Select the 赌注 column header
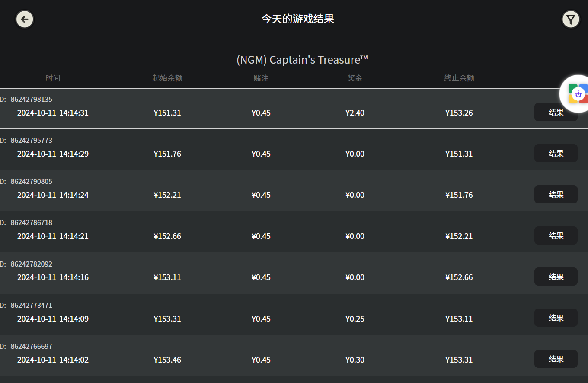588x383 pixels. (x=261, y=78)
